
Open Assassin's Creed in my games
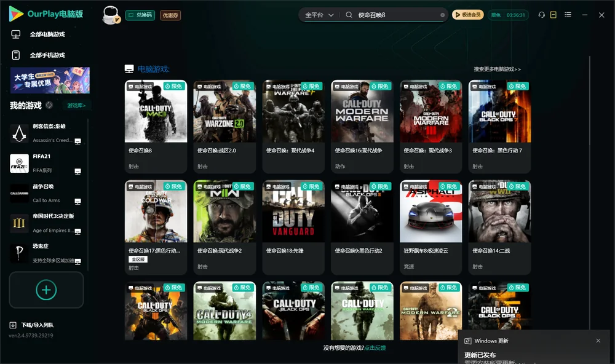click(45, 133)
